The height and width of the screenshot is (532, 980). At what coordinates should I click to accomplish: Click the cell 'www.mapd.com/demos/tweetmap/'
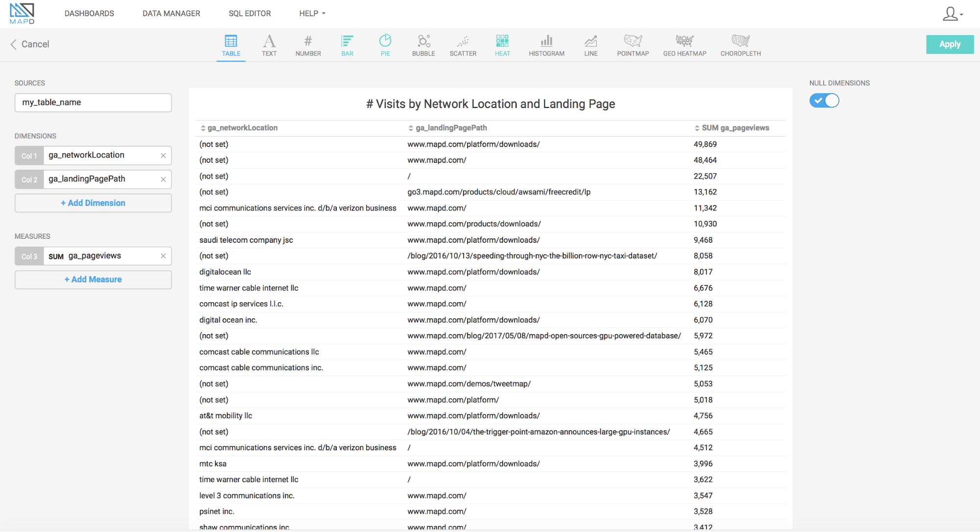point(469,383)
